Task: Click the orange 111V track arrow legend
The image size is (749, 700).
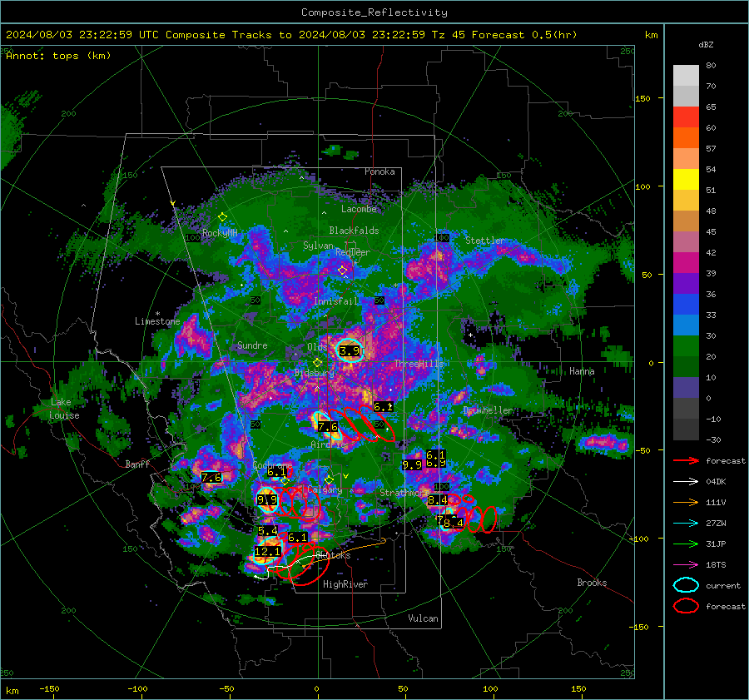Action: [686, 502]
